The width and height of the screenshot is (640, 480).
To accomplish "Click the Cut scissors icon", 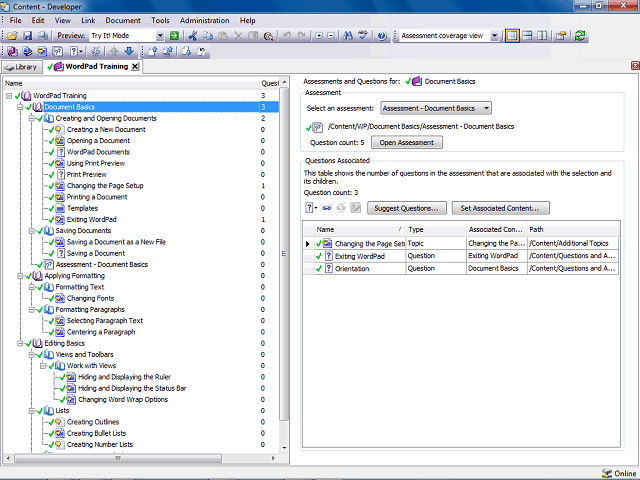I will (x=193, y=36).
